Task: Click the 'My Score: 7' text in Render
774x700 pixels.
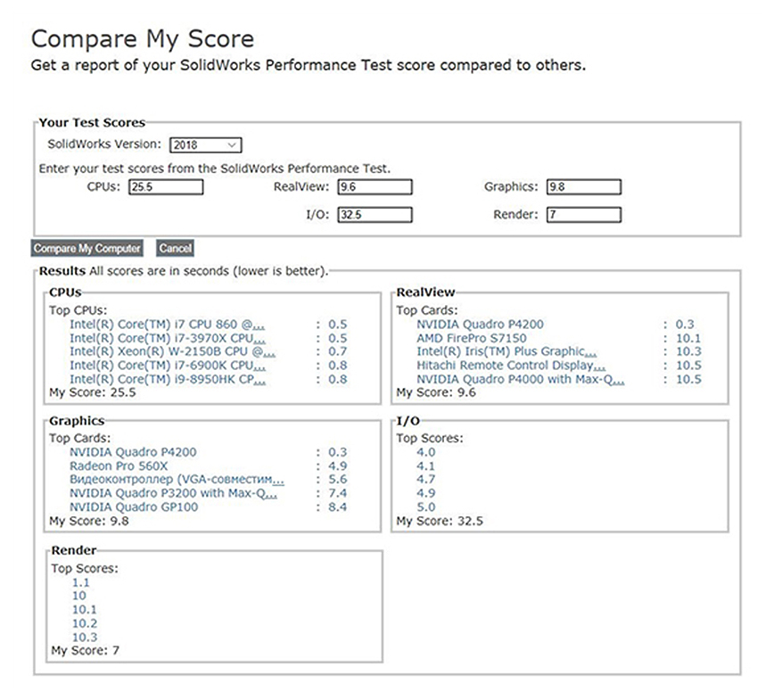Action: coord(86,651)
